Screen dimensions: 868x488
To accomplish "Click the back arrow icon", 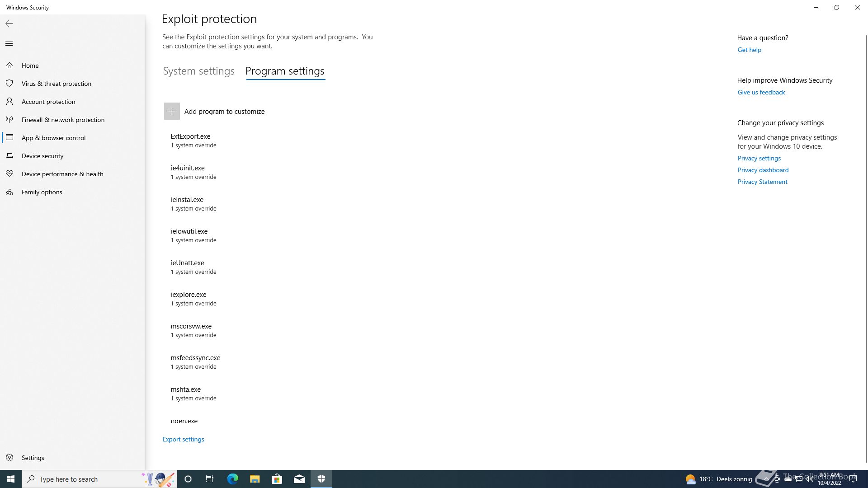I will 9,23.
